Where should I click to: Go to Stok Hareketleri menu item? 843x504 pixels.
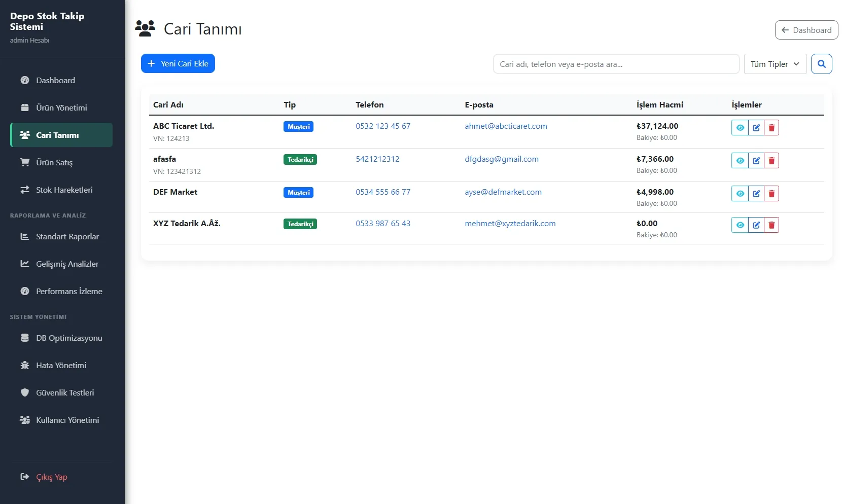click(x=64, y=190)
